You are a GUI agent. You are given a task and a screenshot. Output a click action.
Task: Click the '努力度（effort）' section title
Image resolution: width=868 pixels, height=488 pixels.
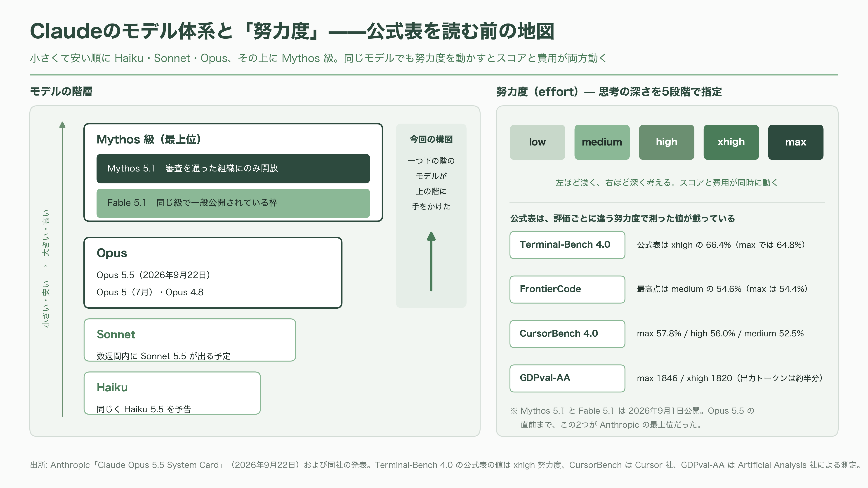click(609, 91)
